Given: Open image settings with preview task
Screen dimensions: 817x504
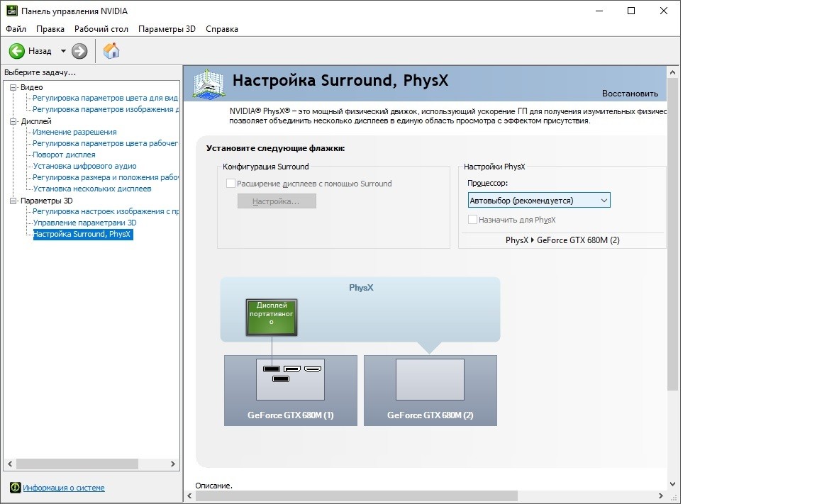Looking at the screenshot, I should click(105, 211).
